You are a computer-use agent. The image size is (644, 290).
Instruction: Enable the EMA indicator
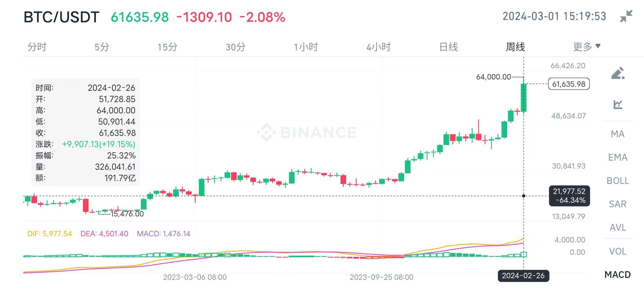[x=618, y=157]
